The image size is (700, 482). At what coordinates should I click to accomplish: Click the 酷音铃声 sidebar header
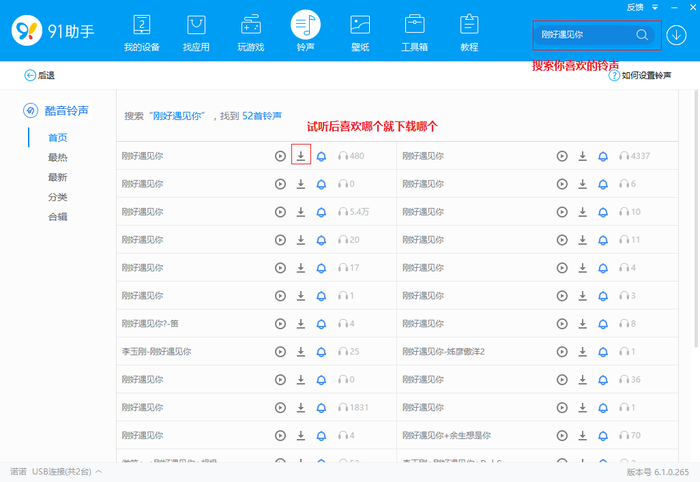[56, 110]
